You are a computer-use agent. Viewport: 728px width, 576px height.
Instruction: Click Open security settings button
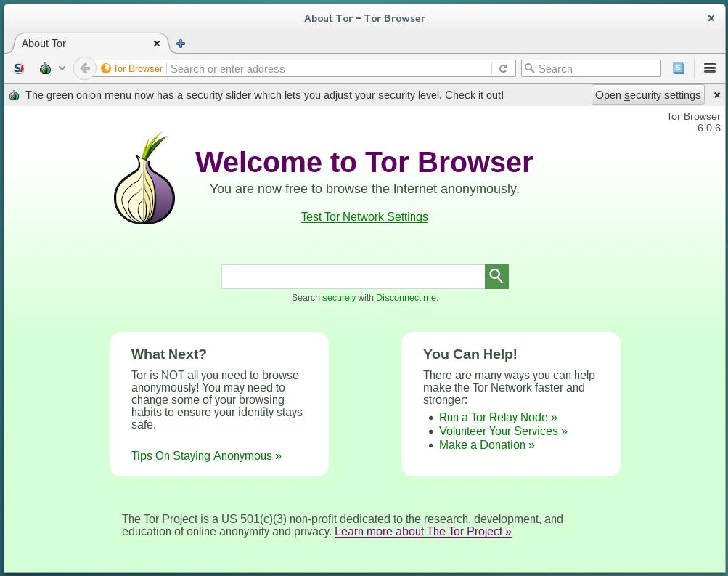click(647, 94)
